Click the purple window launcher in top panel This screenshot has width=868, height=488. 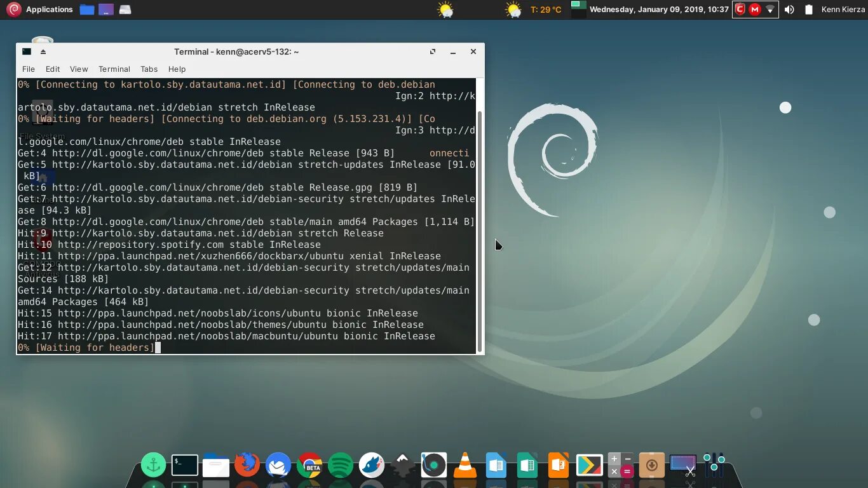click(x=106, y=10)
